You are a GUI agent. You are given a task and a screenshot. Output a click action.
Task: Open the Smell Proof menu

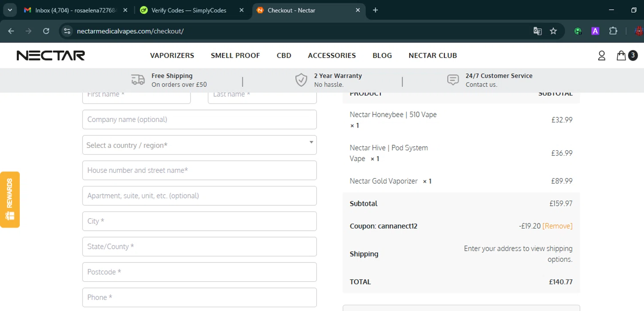click(235, 55)
